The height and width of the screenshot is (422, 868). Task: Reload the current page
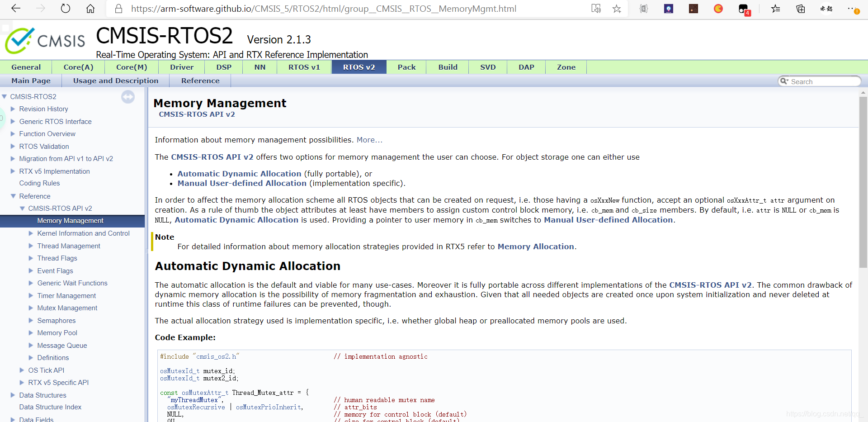tap(66, 9)
